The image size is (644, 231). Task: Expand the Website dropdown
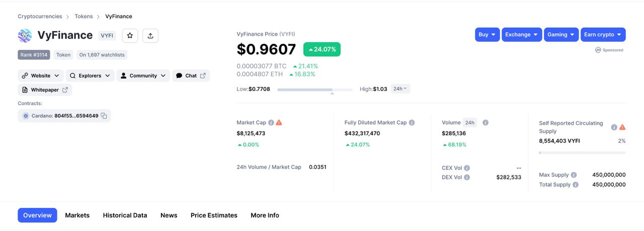click(41, 76)
